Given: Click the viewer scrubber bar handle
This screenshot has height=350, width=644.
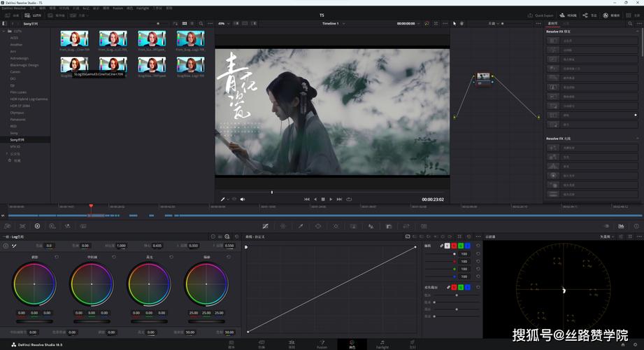Looking at the screenshot, I should coord(272,192).
